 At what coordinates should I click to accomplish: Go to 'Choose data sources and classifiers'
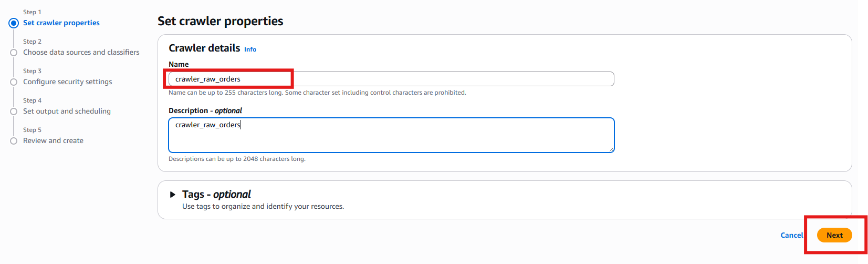pyautogui.click(x=81, y=53)
